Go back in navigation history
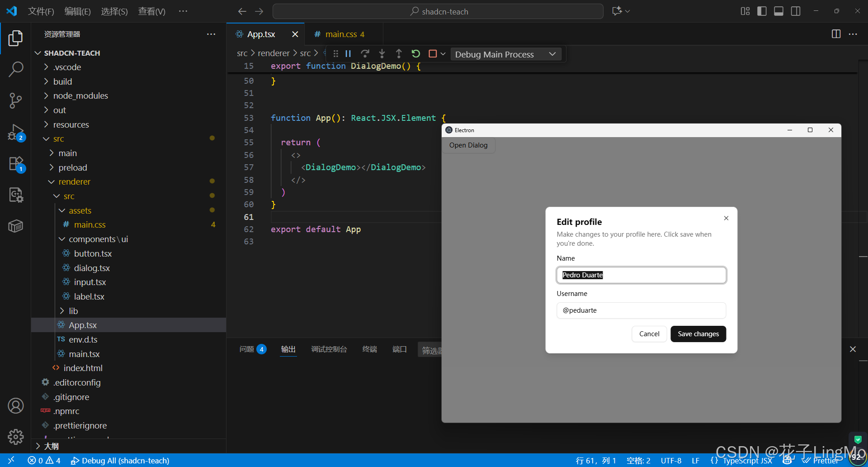The image size is (868, 467). click(242, 11)
